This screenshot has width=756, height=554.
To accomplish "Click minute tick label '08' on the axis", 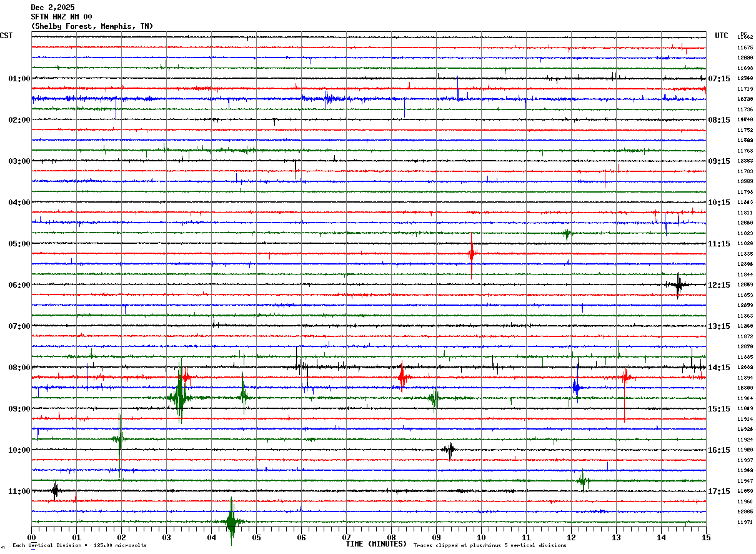I will pyautogui.click(x=392, y=537).
